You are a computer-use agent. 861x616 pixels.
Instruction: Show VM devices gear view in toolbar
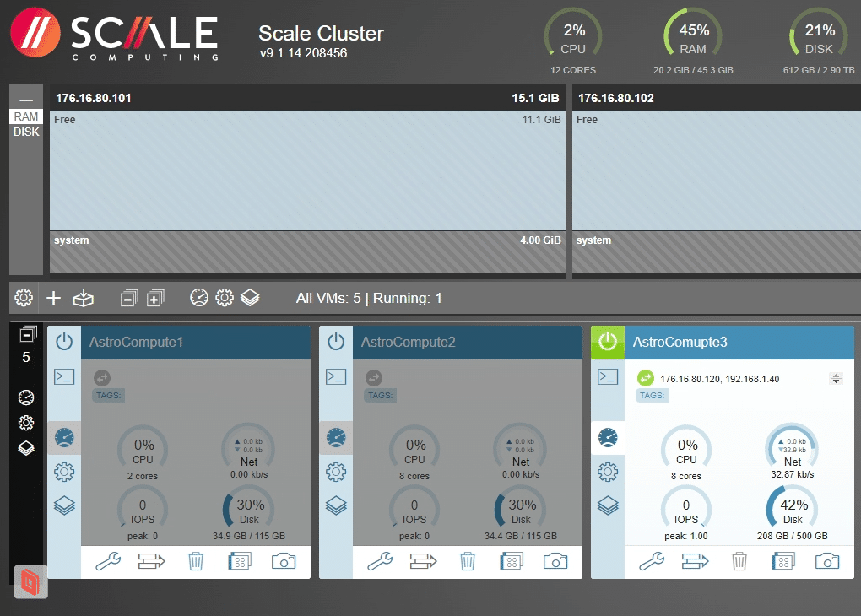(x=224, y=298)
